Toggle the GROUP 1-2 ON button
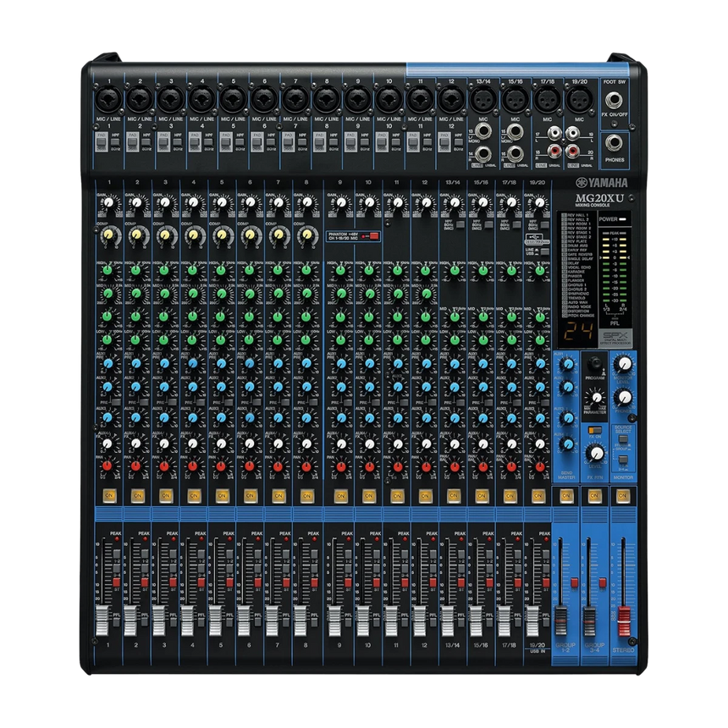The width and height of the screenshot is (728, 728). pos(566,496)
